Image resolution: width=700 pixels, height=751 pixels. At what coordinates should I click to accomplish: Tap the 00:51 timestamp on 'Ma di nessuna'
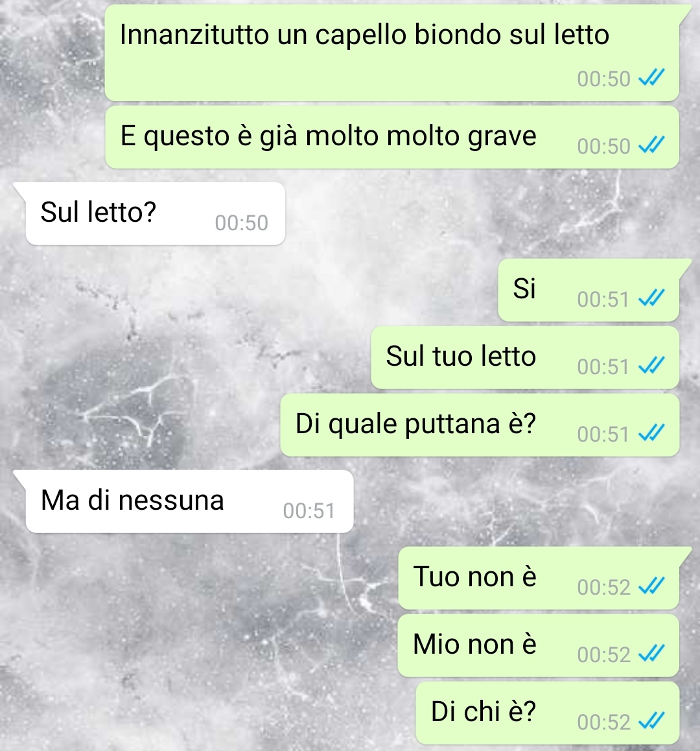pos(309,510)
